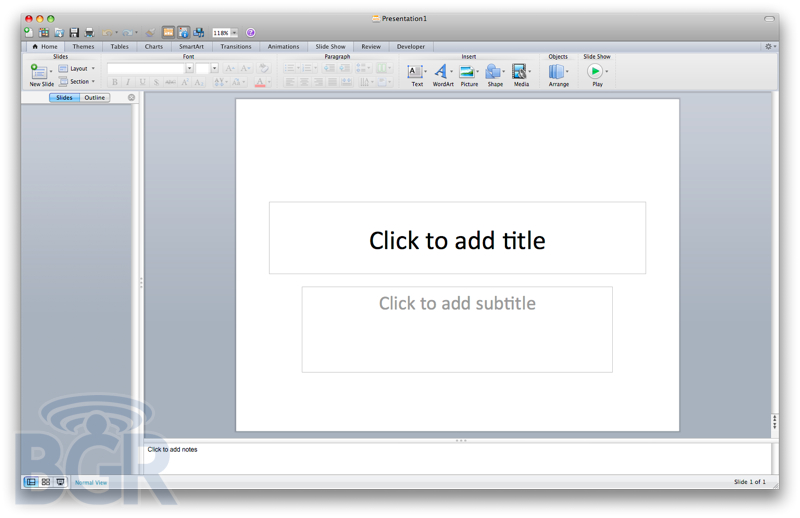The height and width of the screenshot is (518, 800).
Task: Align text right
Action: pyautogui.click(x=318, y=82)
